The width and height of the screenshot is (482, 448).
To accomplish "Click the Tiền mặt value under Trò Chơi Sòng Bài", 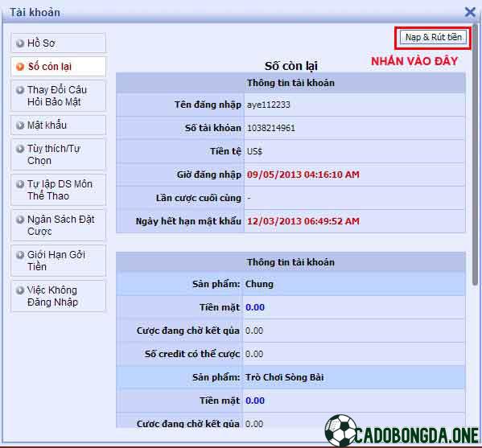I will (255, 401).
